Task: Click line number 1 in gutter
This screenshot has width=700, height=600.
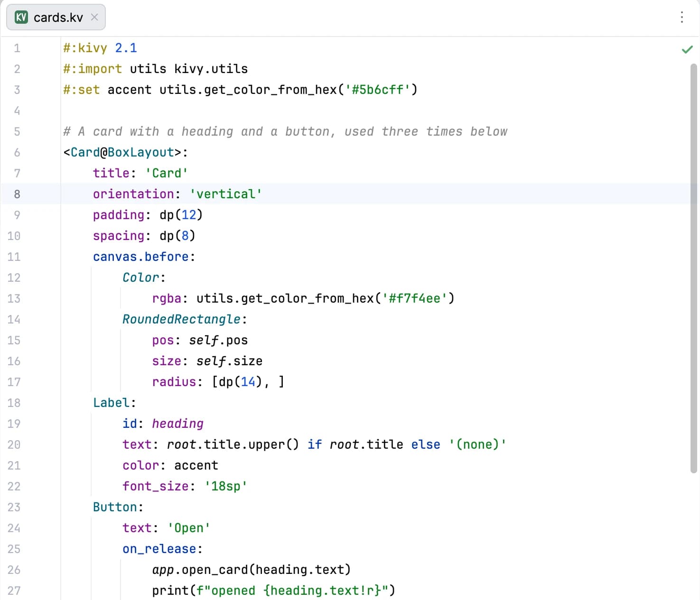Action: 17,48
